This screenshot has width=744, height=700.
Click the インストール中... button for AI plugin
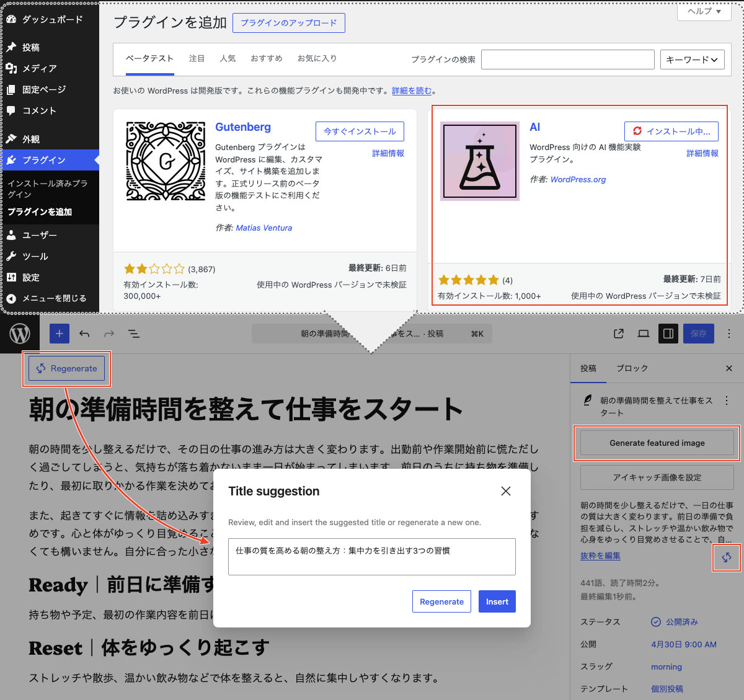point(671,131)
